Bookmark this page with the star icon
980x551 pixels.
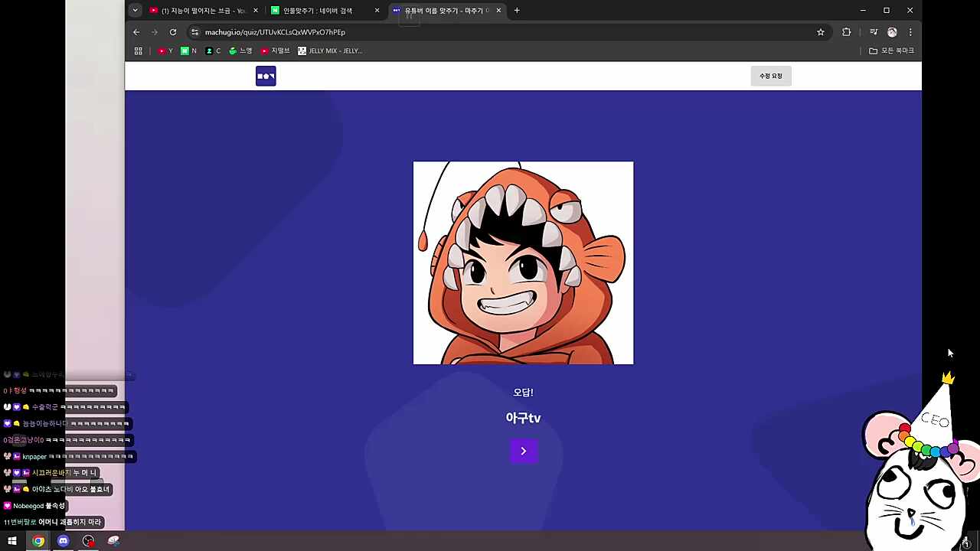point(821,32)
